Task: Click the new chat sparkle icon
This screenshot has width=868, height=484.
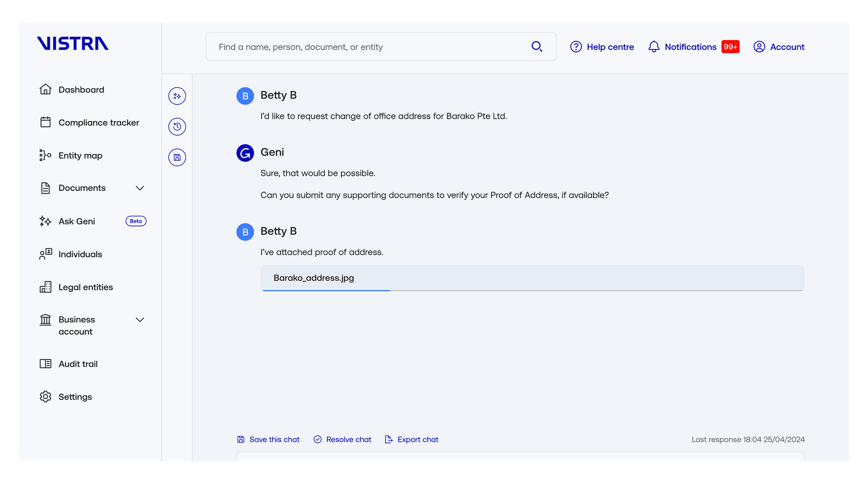Action: (x=177, y=96)
